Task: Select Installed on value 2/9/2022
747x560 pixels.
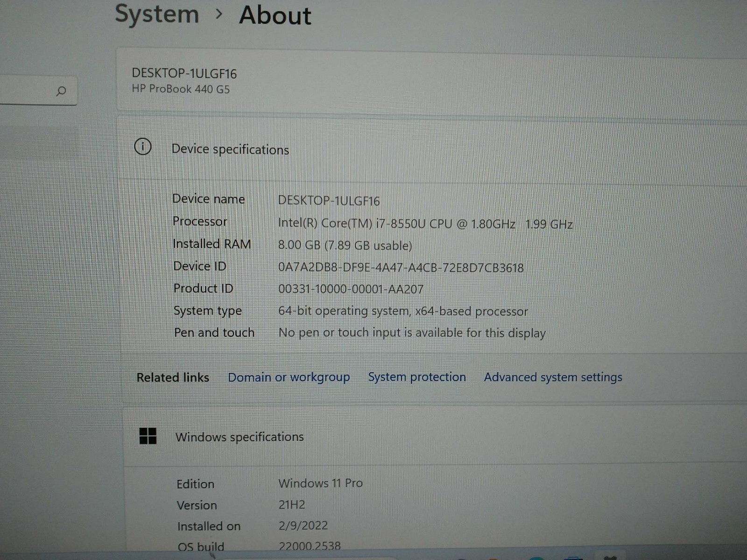Action: pyautogui.click(x=303, y=525)
